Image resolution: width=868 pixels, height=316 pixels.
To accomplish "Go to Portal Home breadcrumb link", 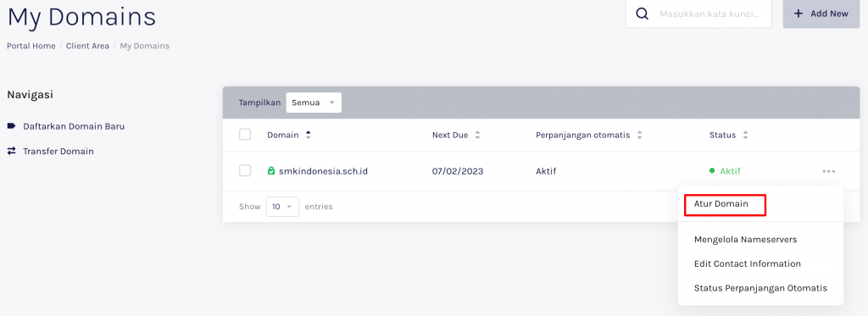I will click(31, 46).
